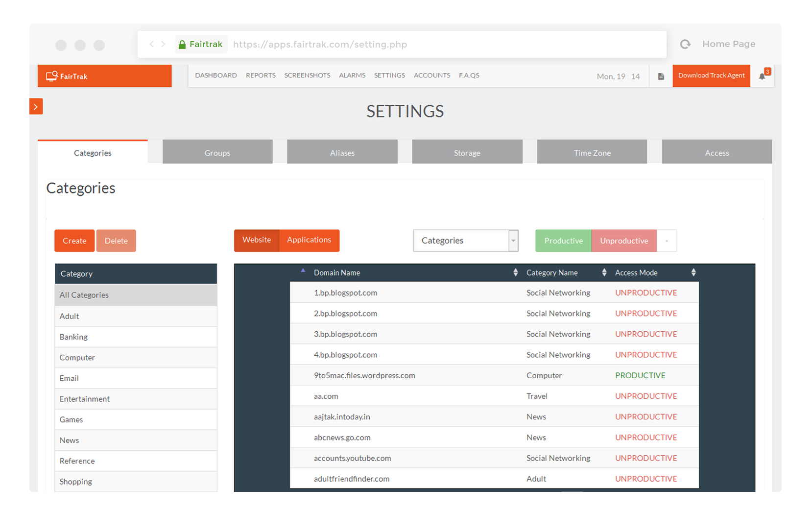
Task: Expand the orange sidebar chevron
Action: (36, 106)
